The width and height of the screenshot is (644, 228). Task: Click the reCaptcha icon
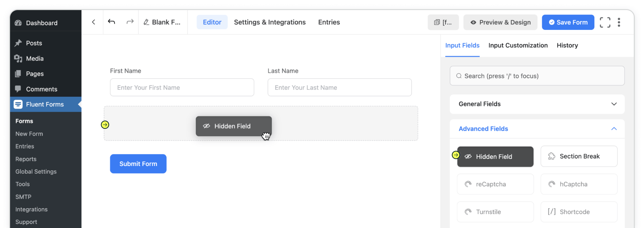pos(468,184)
